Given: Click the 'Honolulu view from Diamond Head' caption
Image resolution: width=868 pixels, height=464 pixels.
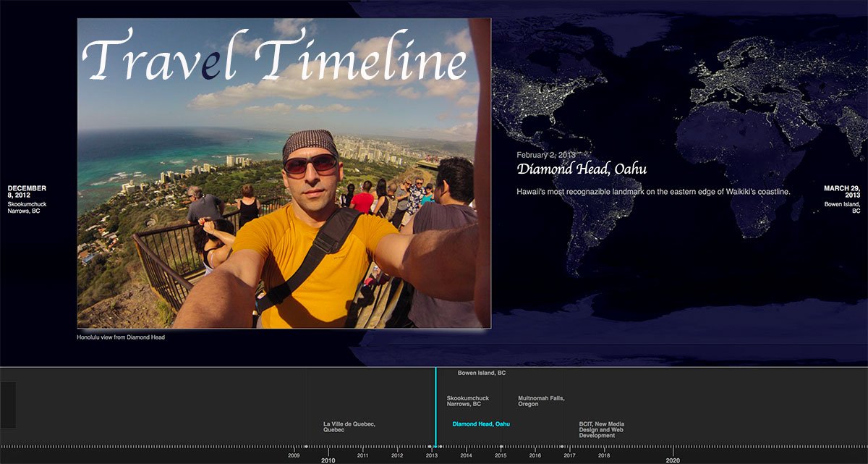Looking at the screenshot, I should click(x=121, y=337).
